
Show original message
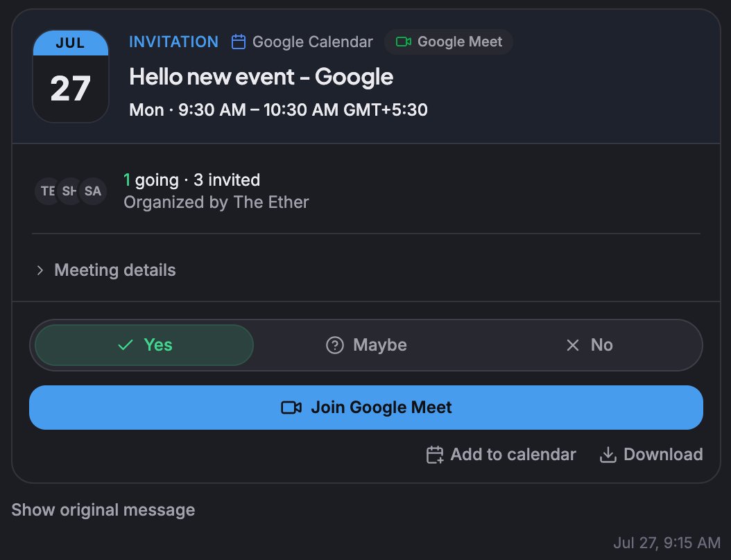pos(103,510)
